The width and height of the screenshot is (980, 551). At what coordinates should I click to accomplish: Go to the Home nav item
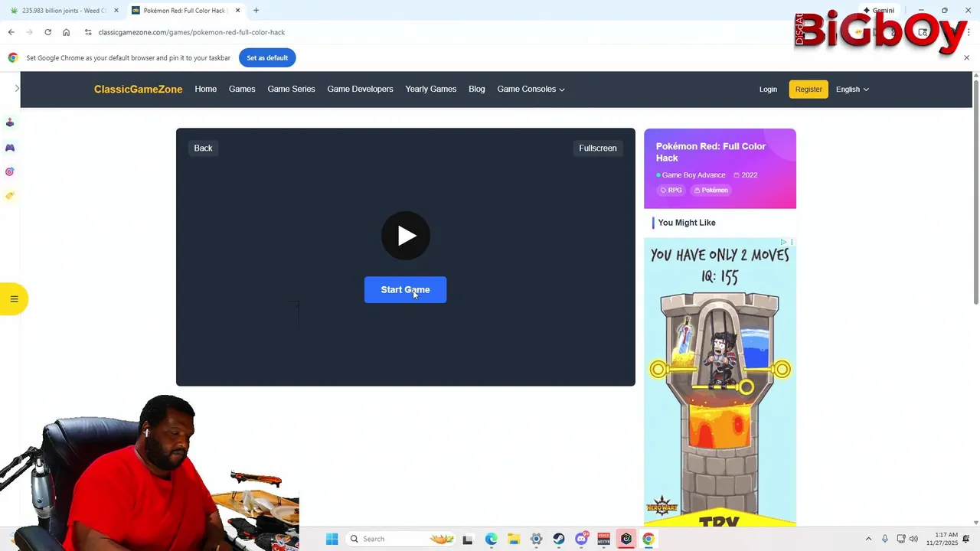click(x=205, y=89)
